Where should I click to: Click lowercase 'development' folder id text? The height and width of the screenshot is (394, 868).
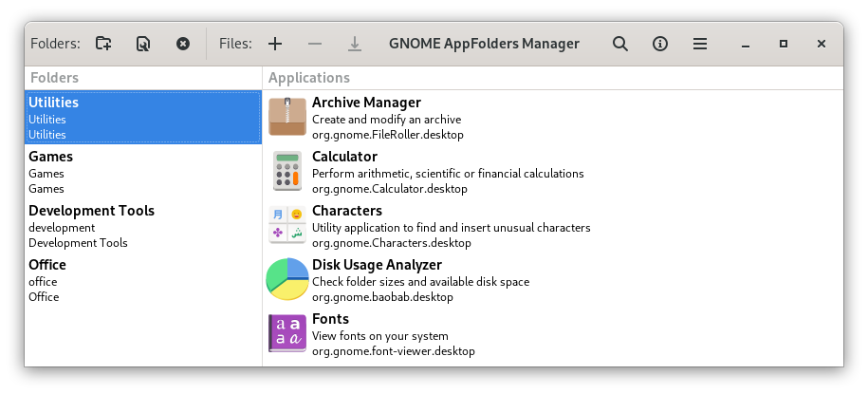point(62,228)
